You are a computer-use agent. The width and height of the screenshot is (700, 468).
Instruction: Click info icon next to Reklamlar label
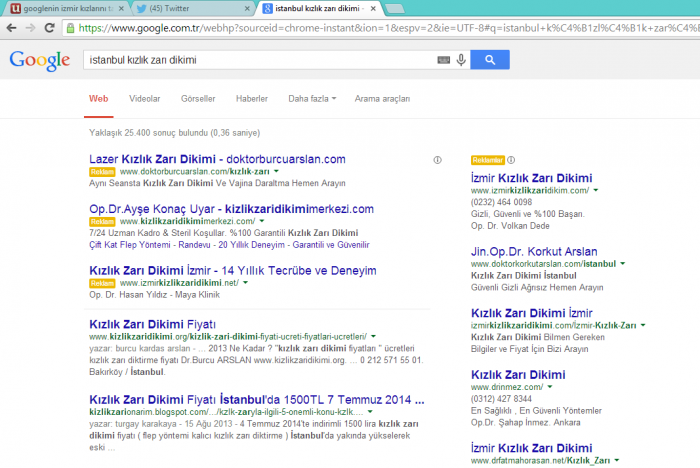511,160
